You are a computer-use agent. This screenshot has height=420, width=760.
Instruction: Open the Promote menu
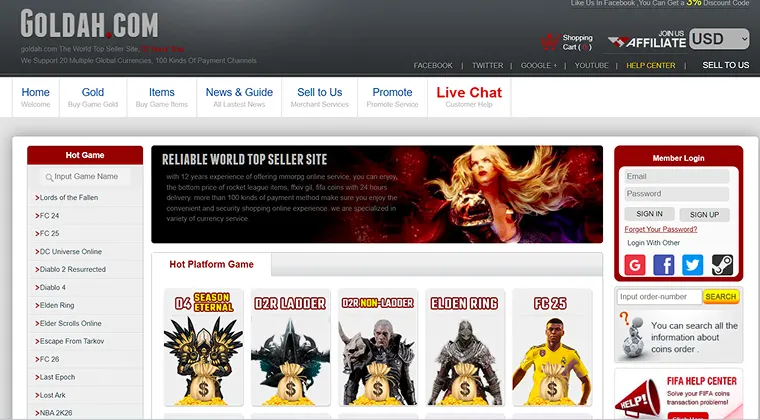click(x=392, y=97)
